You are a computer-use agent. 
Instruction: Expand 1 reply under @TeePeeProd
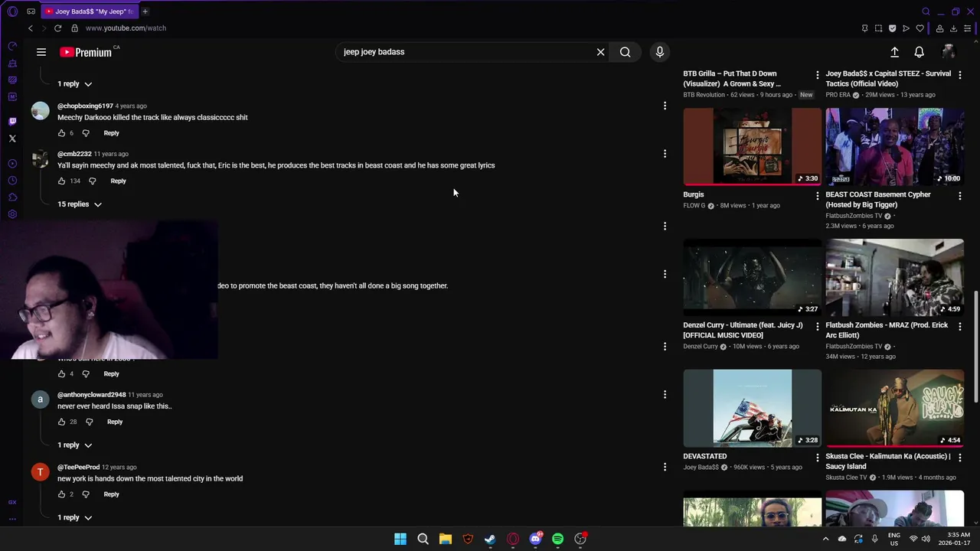[75, 518]
